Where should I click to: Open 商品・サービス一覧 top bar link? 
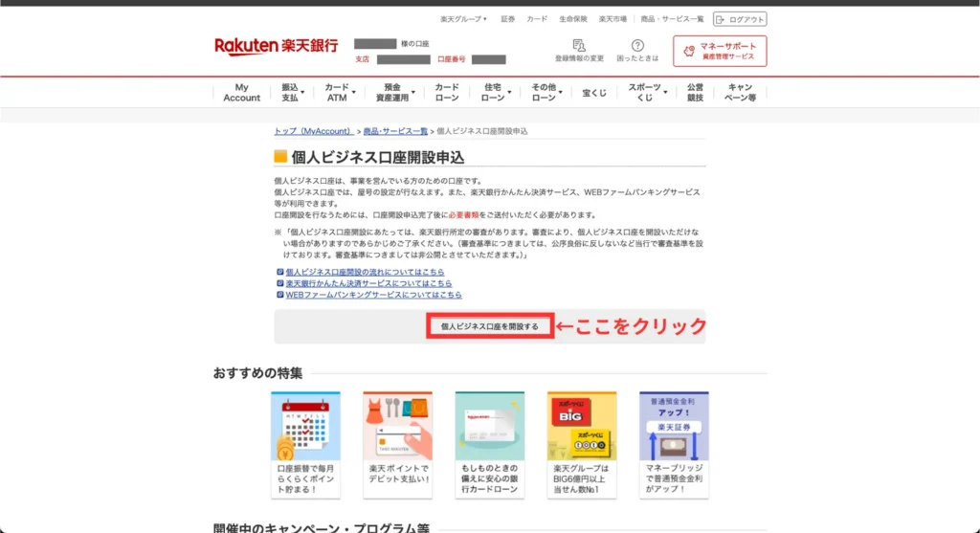coord(672,19)
